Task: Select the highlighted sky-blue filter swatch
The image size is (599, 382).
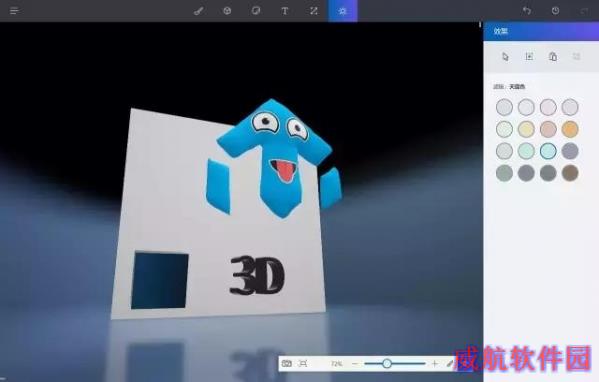Action: point(548,151)
